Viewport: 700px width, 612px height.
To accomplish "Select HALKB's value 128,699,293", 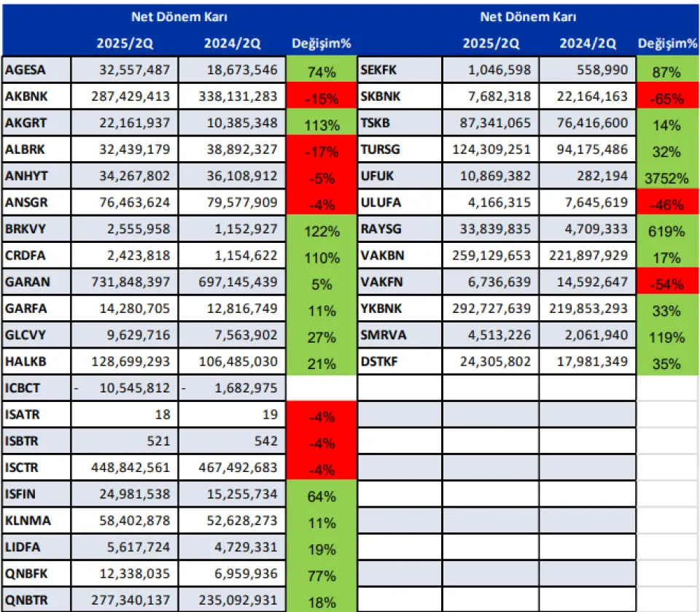I will [x=131, y=361].
